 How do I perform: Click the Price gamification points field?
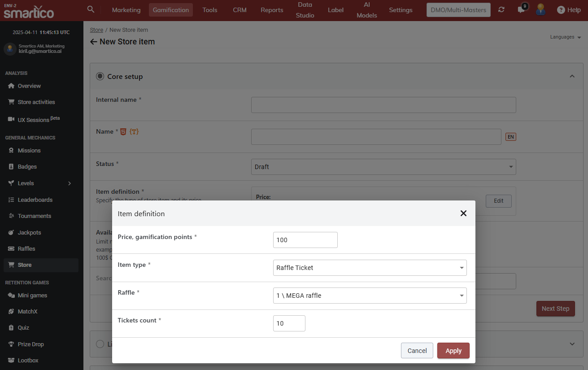coord(305,240)
